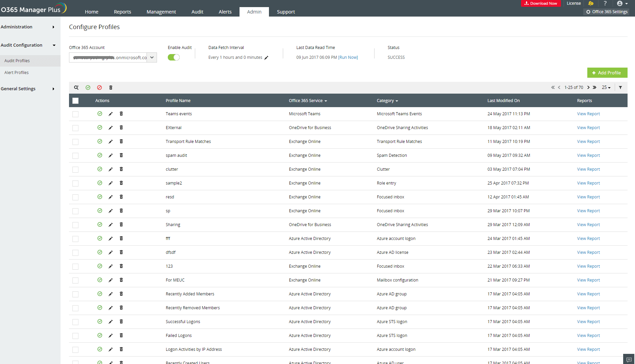Open the notification bell icon in header
The image size is (635, 364).
tap(591, 3)
